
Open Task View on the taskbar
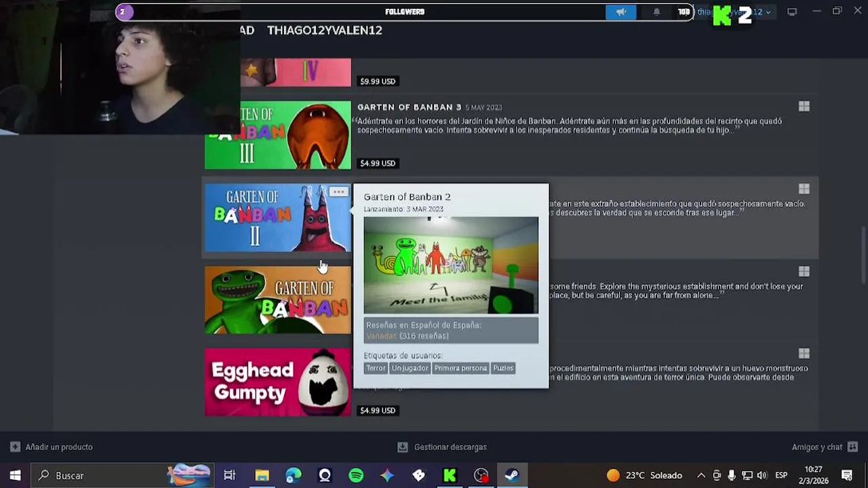(230, 476)
